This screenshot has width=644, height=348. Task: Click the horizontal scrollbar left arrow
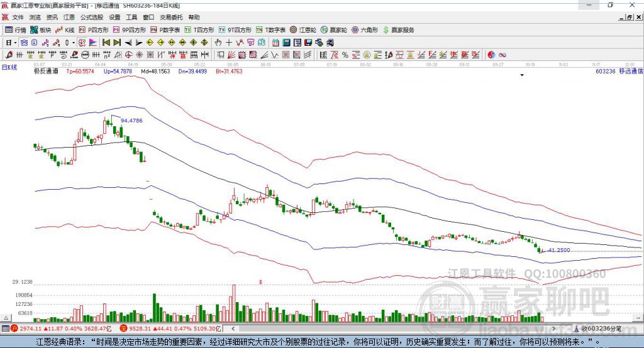[233, 329]
